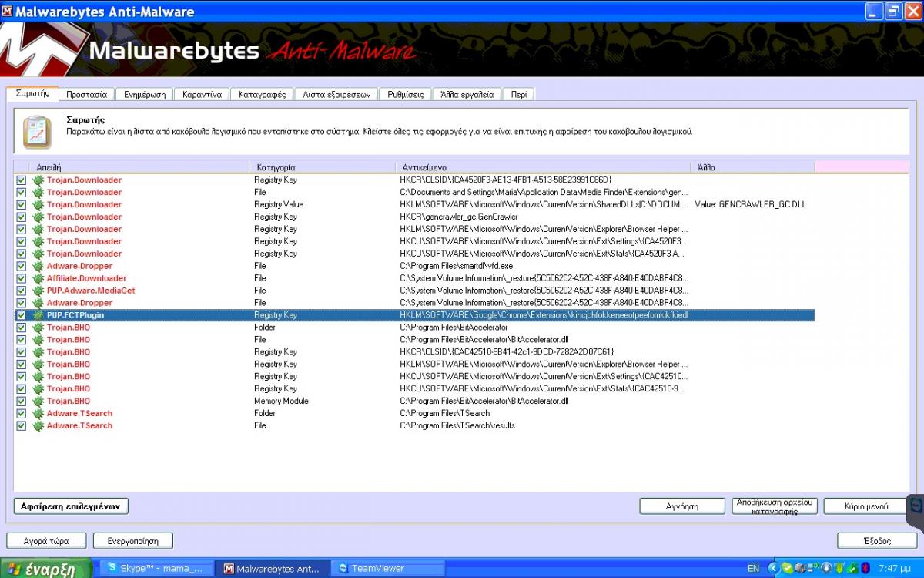Image resolution: width=924 pixels, height=578 pixels.
Task: Sort by the Αντικείμενο column header
Action: (x=543, y=167)
